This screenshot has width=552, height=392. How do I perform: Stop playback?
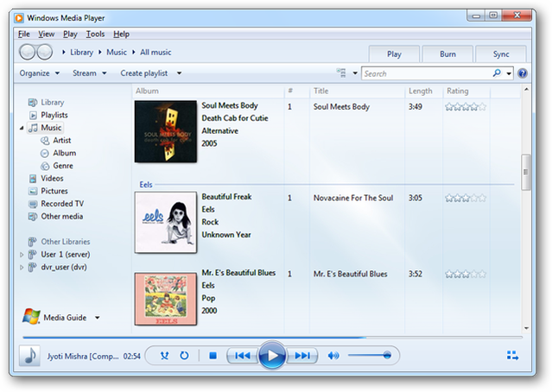(x=213, y=356)
